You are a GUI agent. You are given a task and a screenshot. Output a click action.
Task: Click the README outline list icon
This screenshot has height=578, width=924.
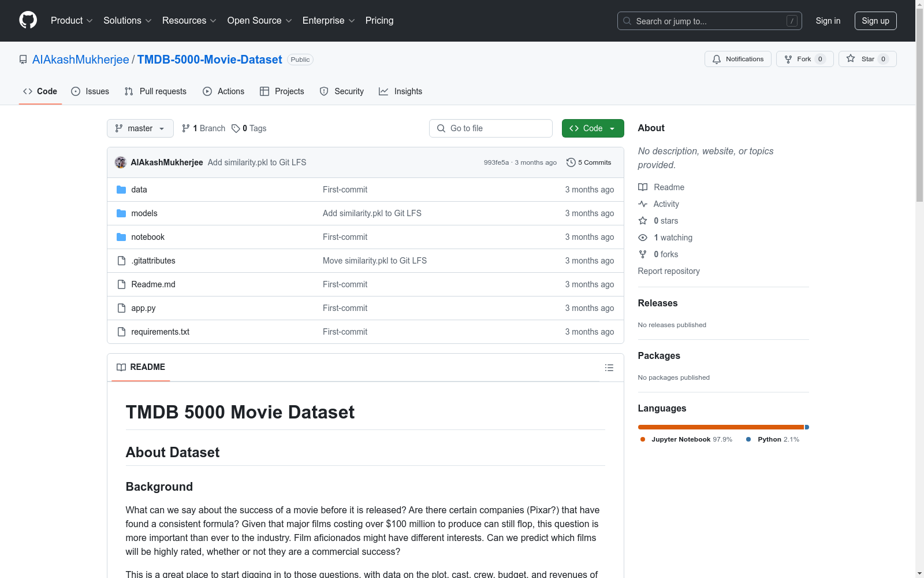[x=609, y=368]
